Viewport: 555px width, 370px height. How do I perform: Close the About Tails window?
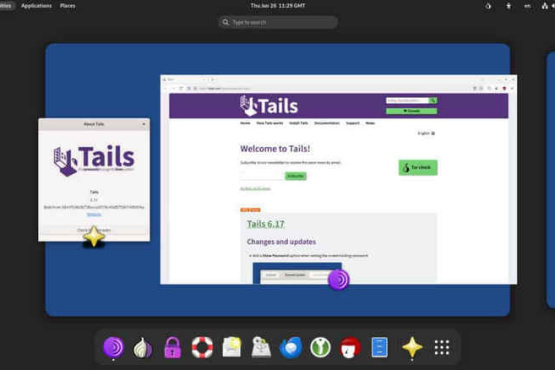click(x=144, y=124)
